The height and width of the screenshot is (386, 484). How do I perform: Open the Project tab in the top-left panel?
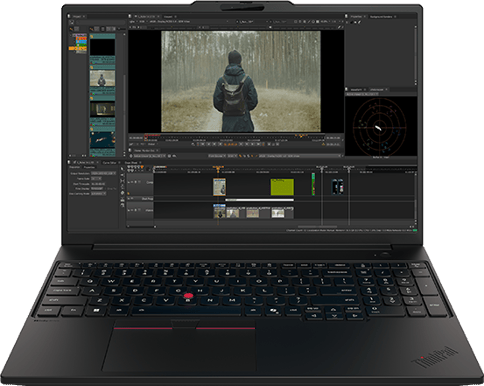77,16
